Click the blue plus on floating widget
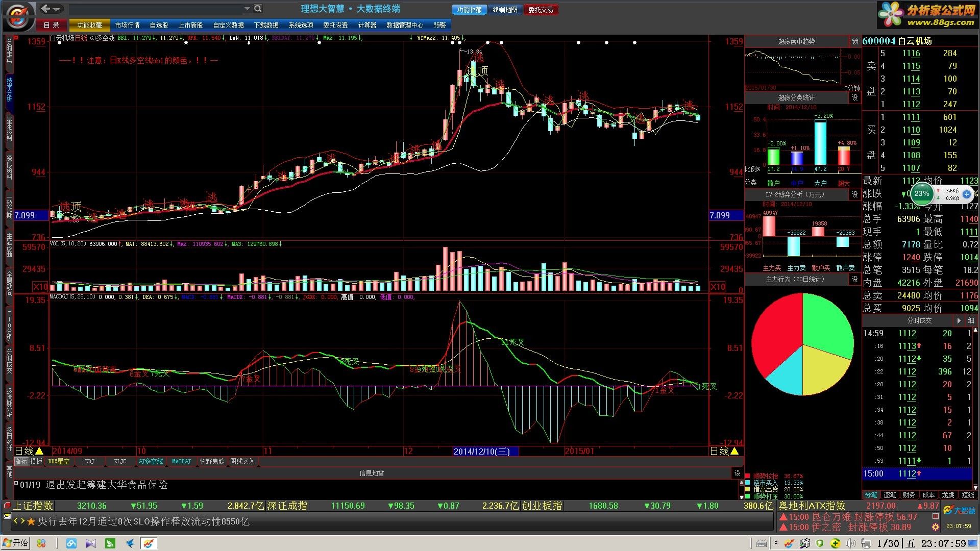The width and height of the screenshot is (980, 551). [x=967, y=194]
